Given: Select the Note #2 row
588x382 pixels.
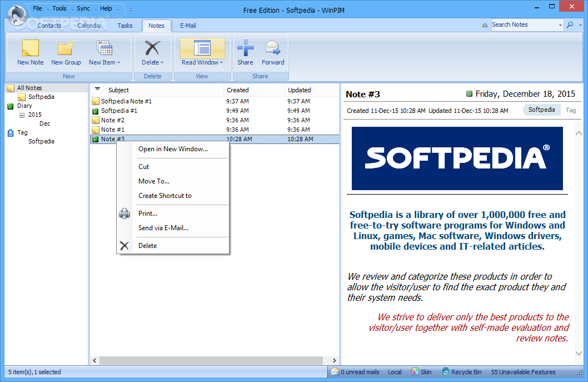Looking at the screenshot, I should point(215,120).
